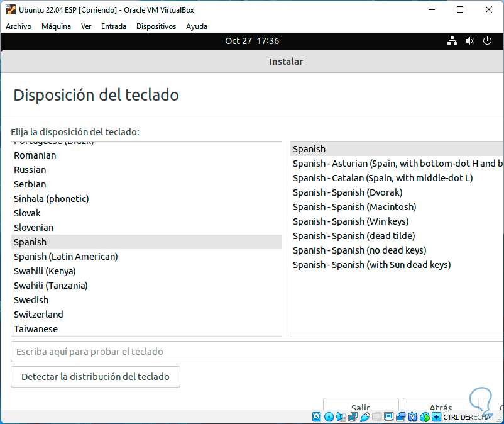Click the shared folders status icon
This screenshot has width=504, height=424.
point(376,417)
